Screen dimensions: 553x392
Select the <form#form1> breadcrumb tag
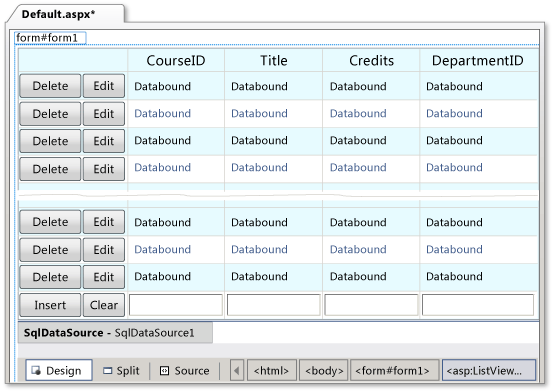[394, 370]
